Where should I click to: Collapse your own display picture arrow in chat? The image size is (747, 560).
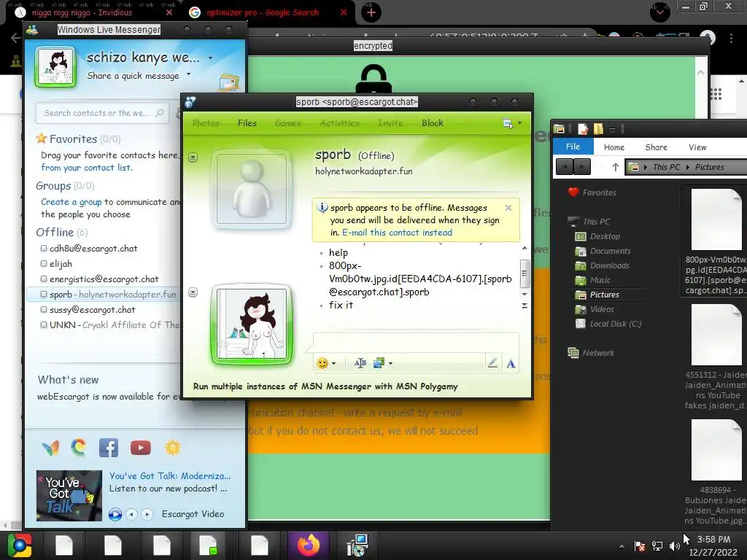coord(193,292)
